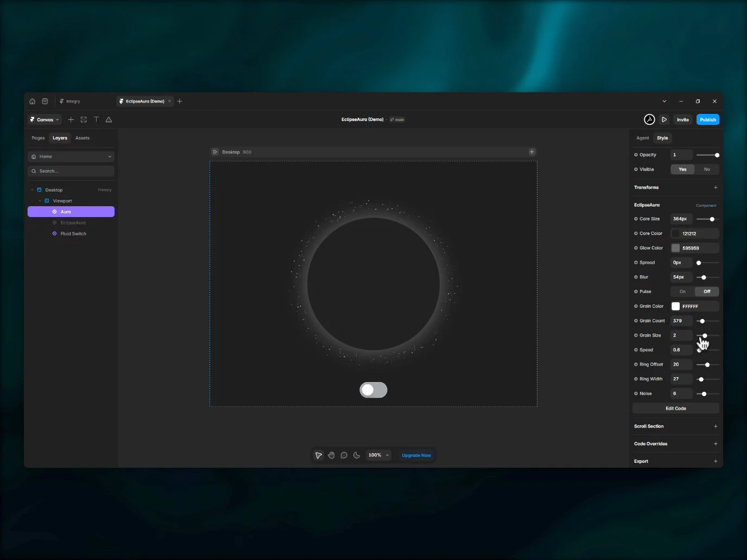This screenshot has width=747, height=560.
Task: Switch to the Assets tab
Action: click(83, 138)
